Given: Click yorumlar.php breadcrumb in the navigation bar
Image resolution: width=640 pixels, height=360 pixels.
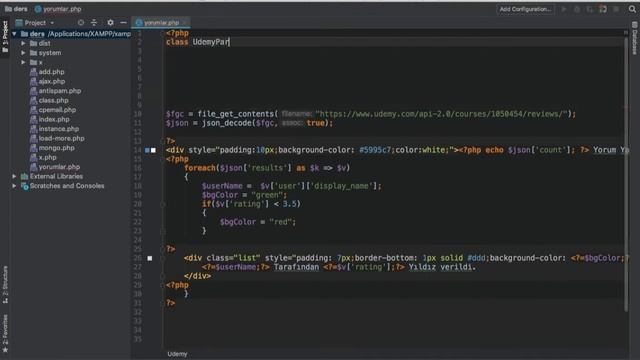Looking at the screenshot, I should (58, 9).
